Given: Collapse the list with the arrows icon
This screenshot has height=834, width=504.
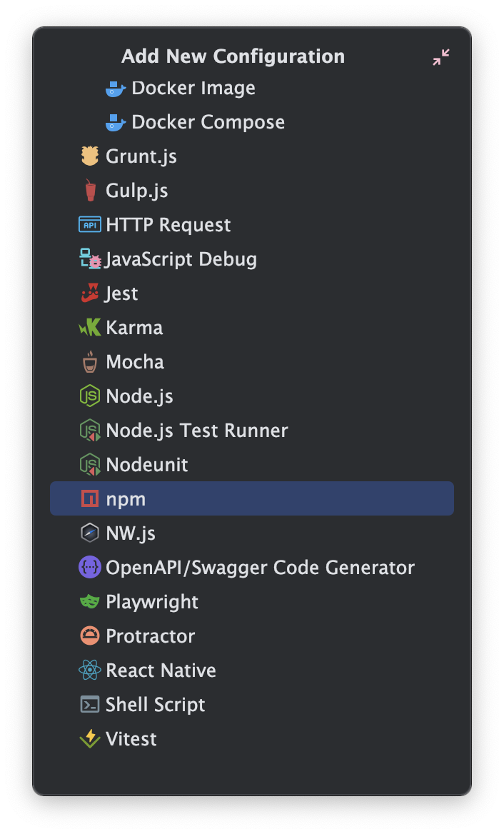Looking at the screenshot, I should click(441, 57).
